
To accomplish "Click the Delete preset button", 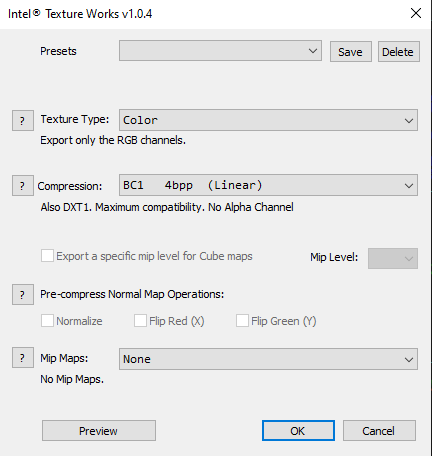I will tap(399, 52).
